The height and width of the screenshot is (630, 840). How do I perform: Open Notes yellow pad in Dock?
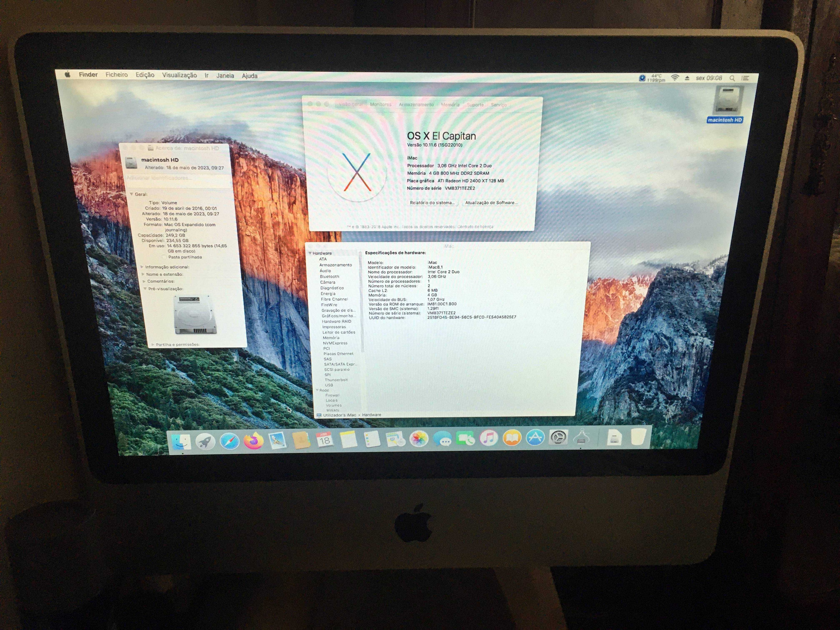click(348, 440)
